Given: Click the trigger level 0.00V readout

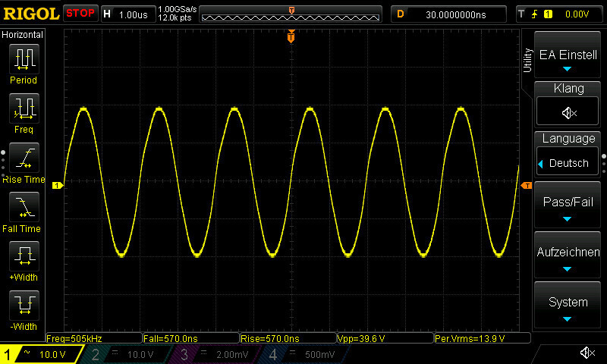Looking at the screenshot, I should 577,14.
